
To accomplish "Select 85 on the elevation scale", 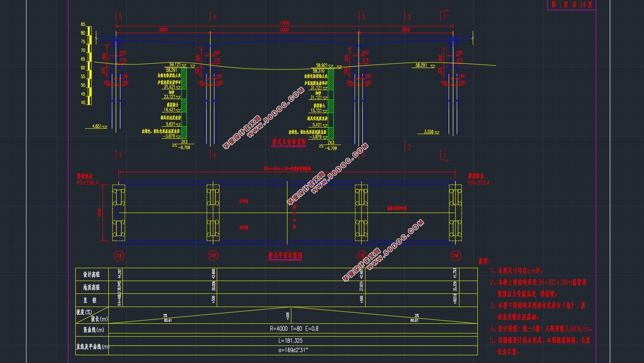I will pos(83,24).
